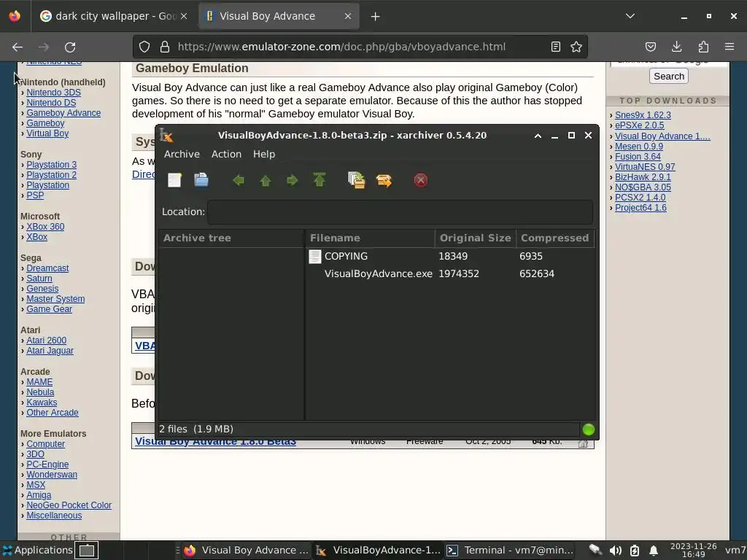Click the Search button on the webpage
Image resolution: width=747 pixels, height=560 pixels.
[669, 76]
